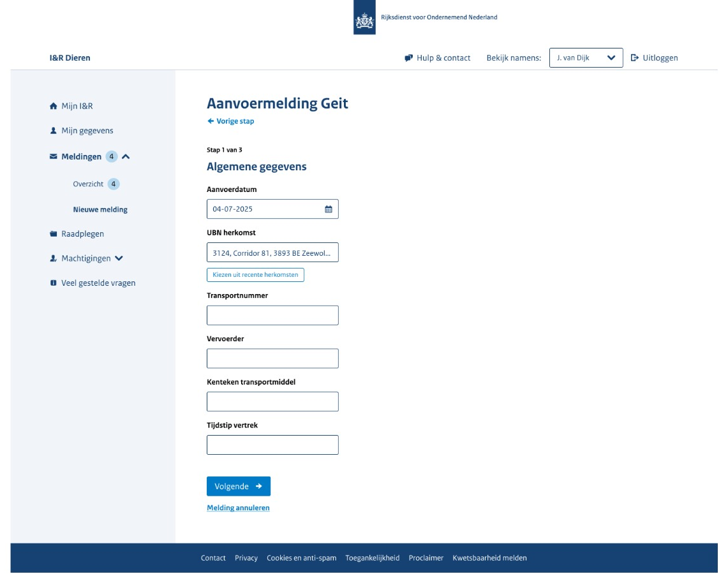This screenshot has width=728, height=583.
Task: Click the Tijdstip vertrek input field
Action: coord(272,445)
